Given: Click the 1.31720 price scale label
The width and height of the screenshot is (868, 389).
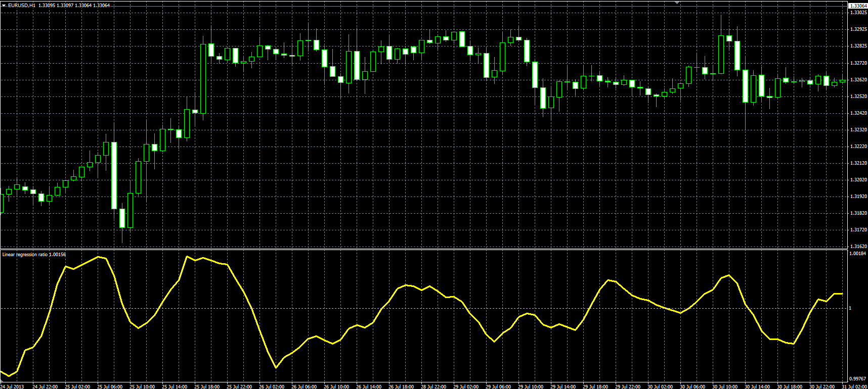Looking at the screenshot, I should 858,230.
